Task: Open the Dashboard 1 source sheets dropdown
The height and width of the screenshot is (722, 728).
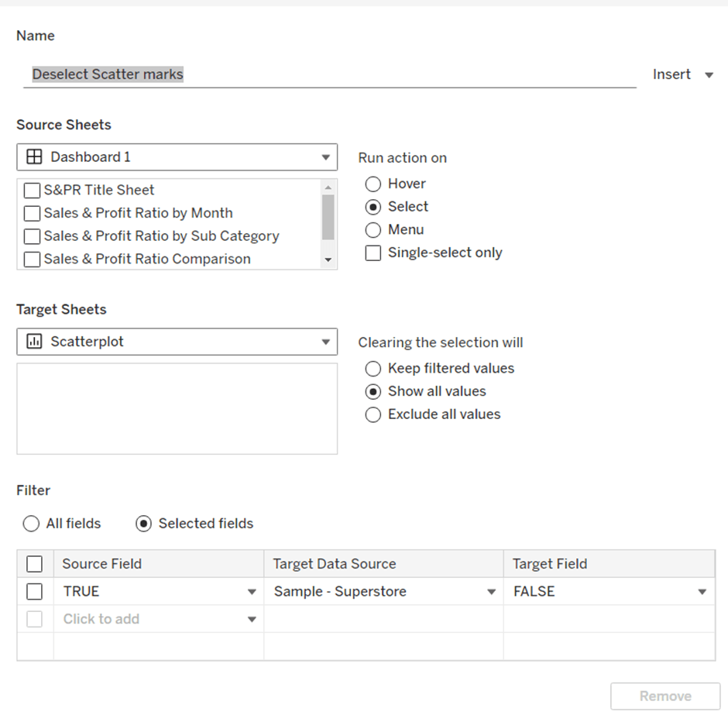Action: point(325,157)
